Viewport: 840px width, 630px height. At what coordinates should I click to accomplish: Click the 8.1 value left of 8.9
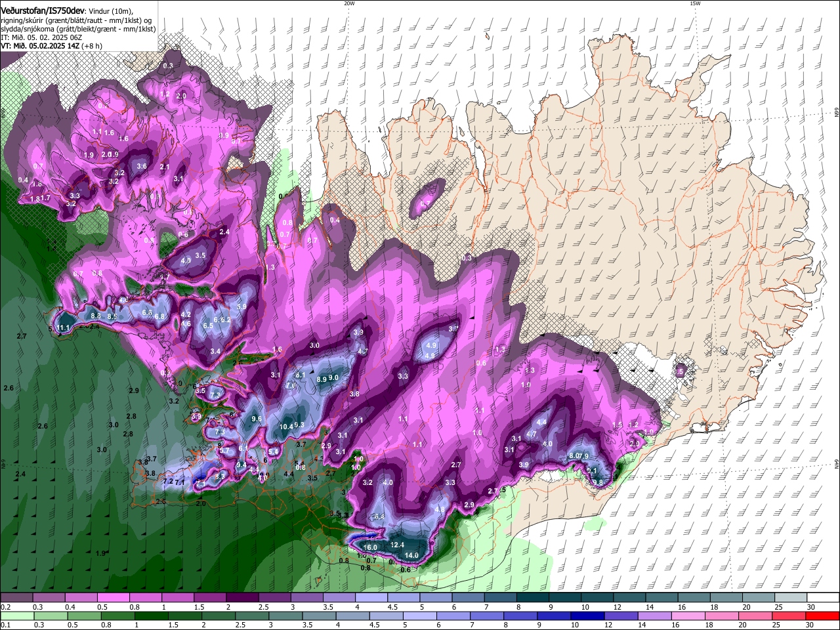point(301,375)
